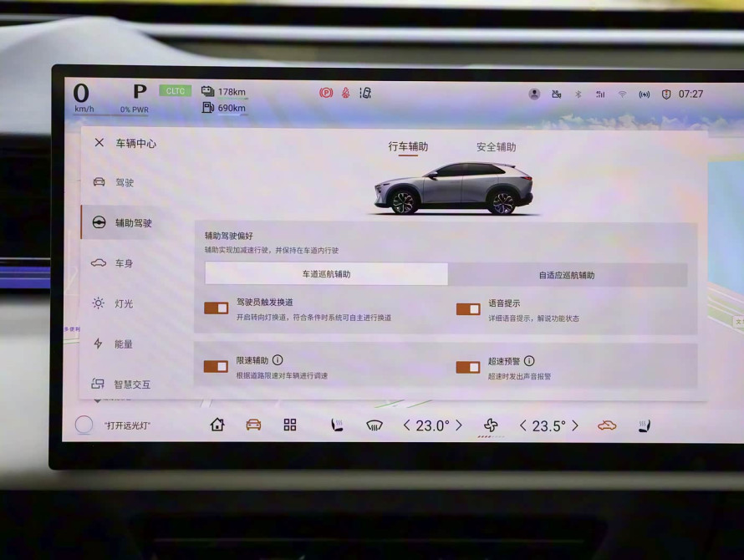Select 车道巡航辅助 mode option
744x560 pixels.
coord(326,274)
